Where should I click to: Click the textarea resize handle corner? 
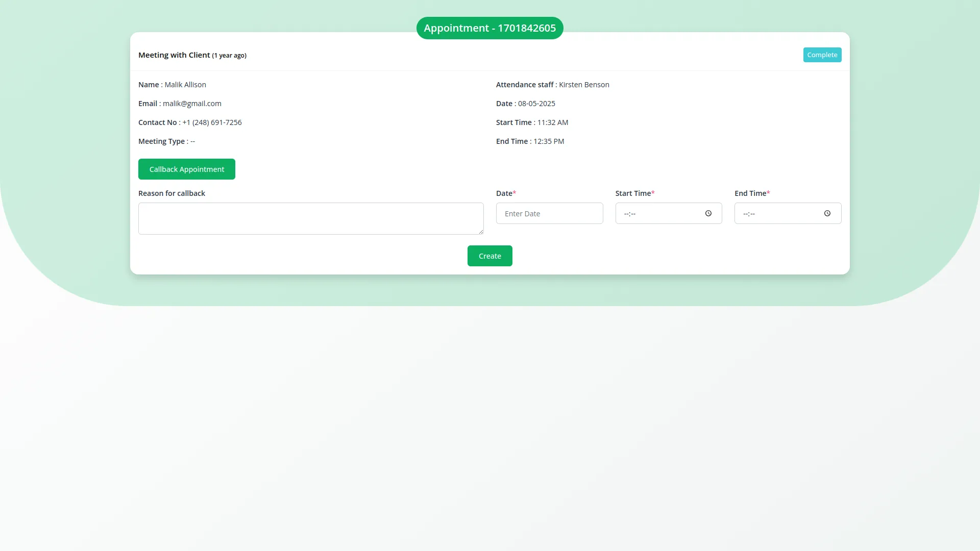click(481, 232)
